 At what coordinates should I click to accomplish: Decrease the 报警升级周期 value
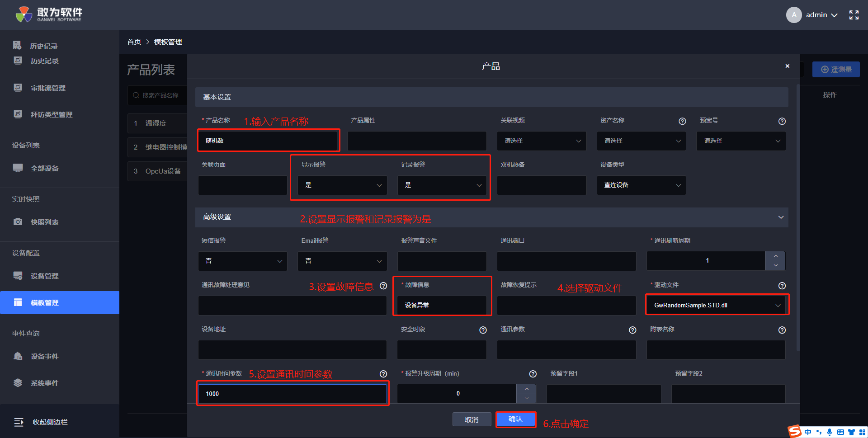point(526,399)
